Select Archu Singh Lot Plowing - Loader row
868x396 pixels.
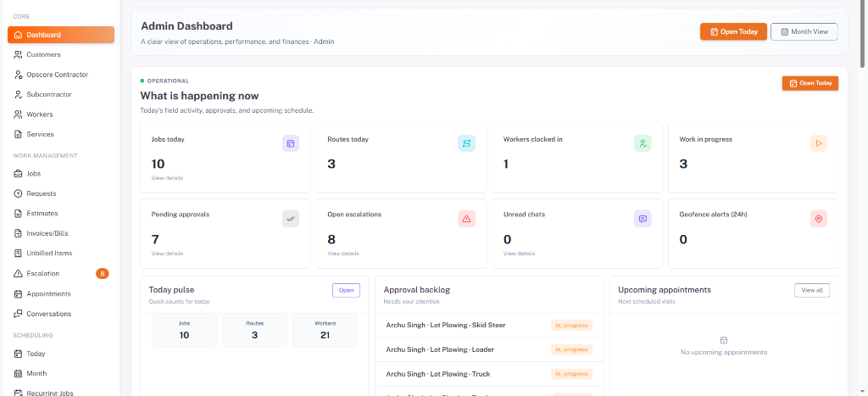point(489,349)
